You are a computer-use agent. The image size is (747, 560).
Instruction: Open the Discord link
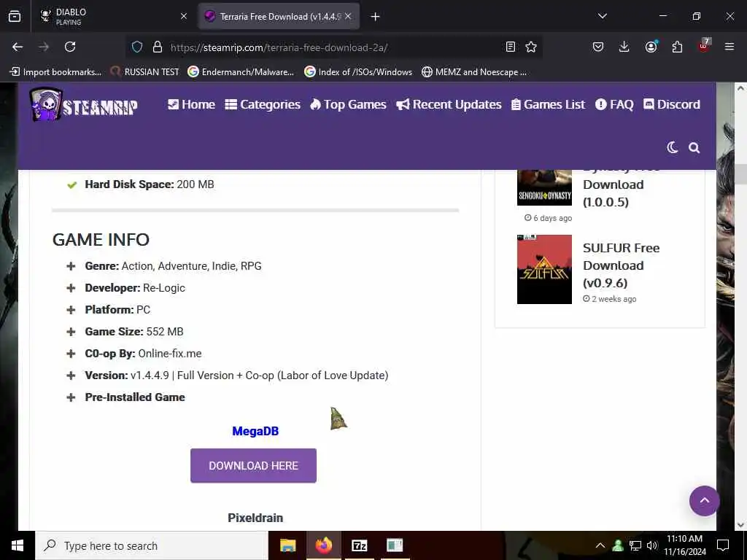(x=672, y=104)
